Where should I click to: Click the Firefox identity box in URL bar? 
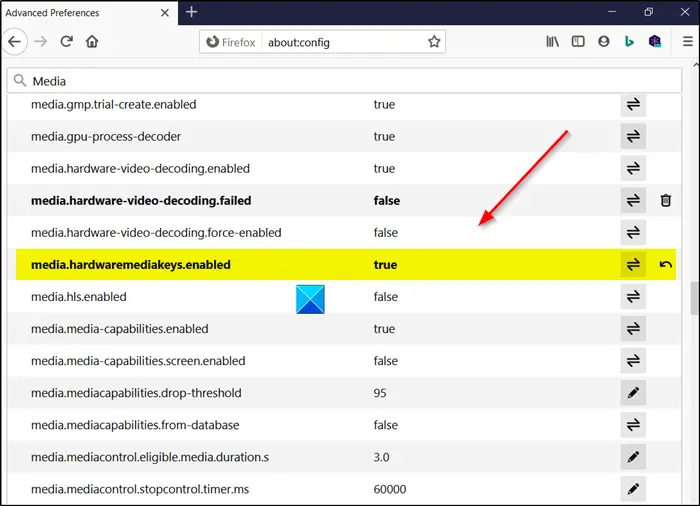tap(231, 42)
